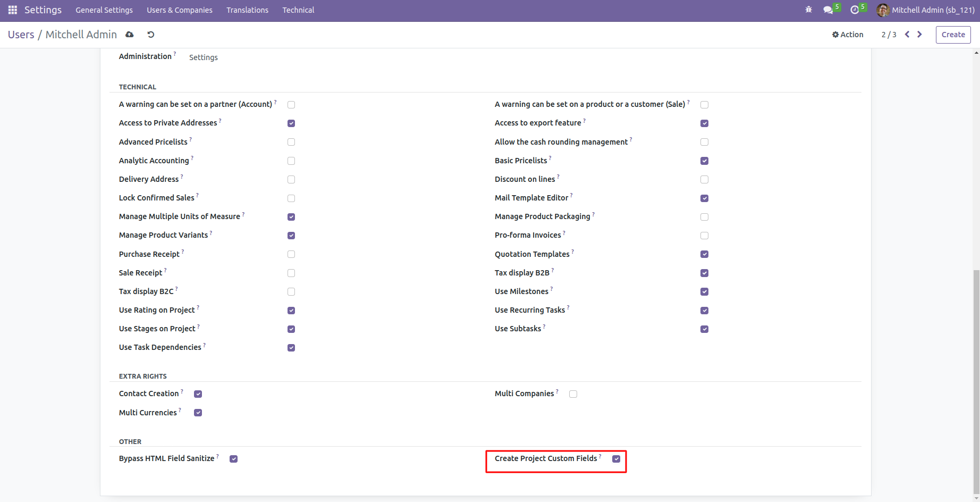Go to the previous user record
Image resolution: width=980 pixels, height=502 pixels.
[x=907, y=35]
